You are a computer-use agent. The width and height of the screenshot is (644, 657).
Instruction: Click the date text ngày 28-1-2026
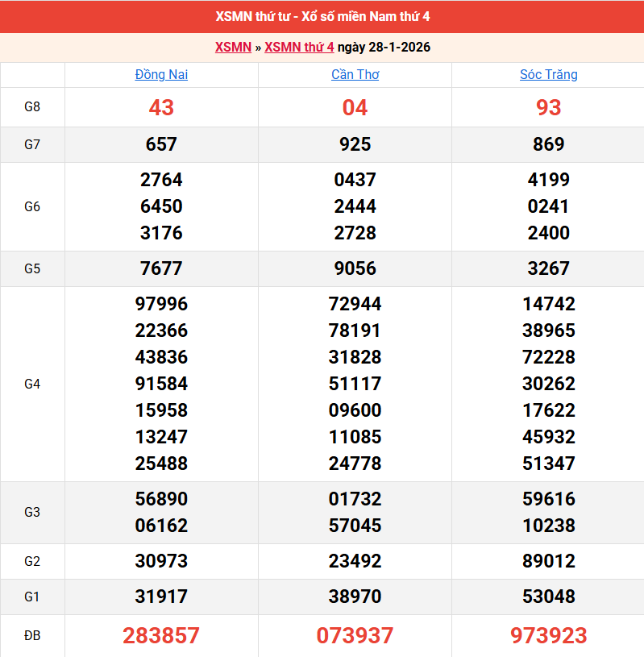coord(384,47)
